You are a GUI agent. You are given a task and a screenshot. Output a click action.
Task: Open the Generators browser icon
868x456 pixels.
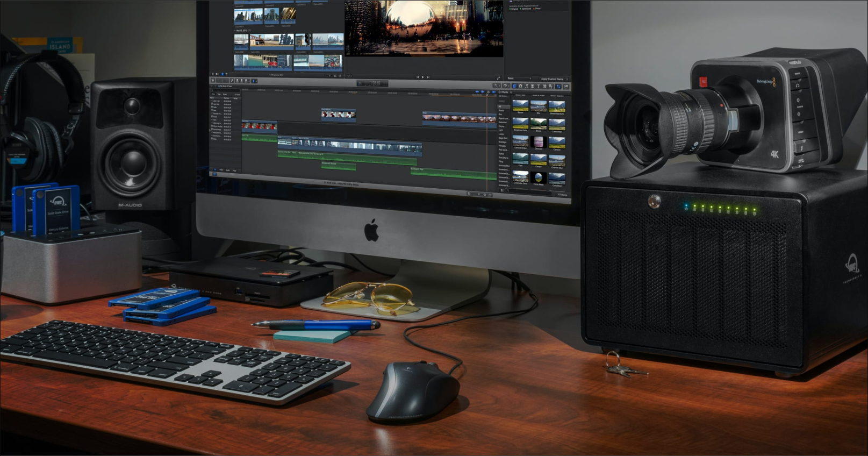(x=544, y=86)
